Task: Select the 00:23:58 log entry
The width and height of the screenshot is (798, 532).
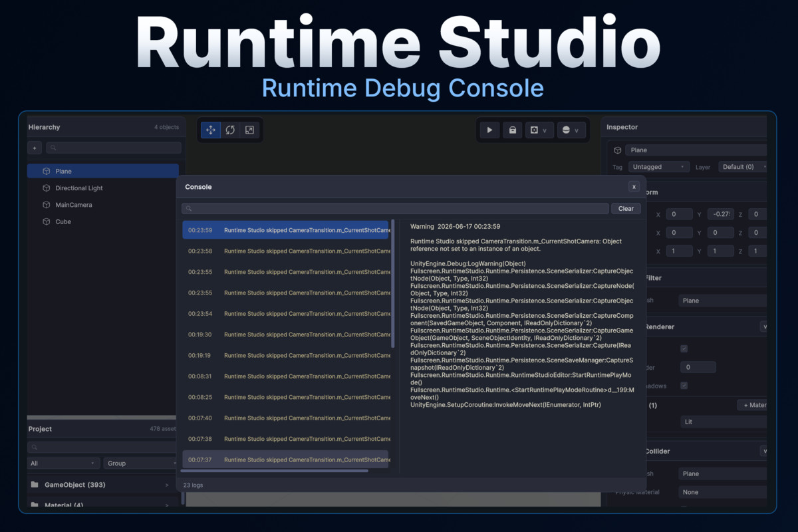Action: coord(285,251)
